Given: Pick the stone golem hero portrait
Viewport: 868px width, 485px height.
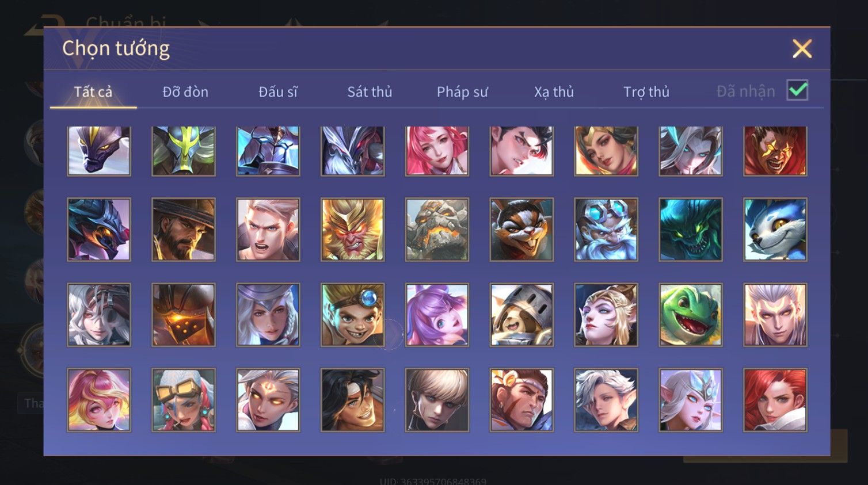Looking at the screenshot, I should click(437, 230).
